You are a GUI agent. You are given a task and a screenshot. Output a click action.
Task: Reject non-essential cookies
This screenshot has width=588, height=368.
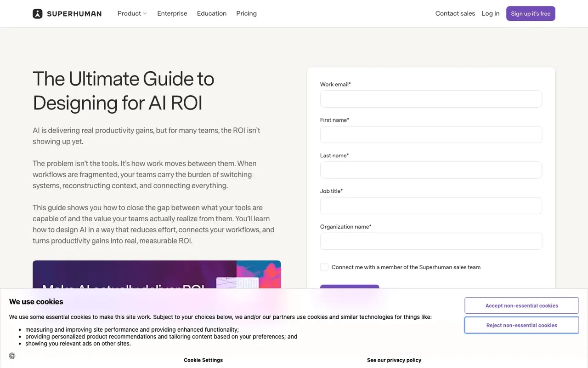click(522, 325)
